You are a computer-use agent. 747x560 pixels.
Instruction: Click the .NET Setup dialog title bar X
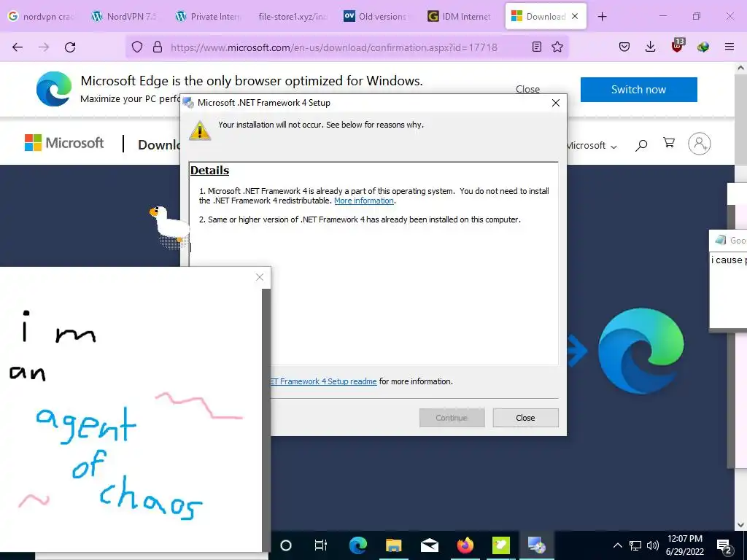pyautogui.click(x=555, y=103)
